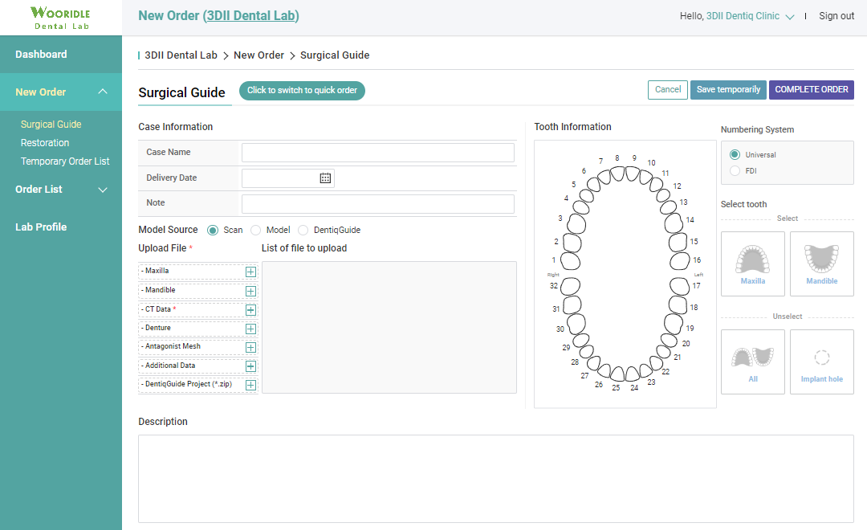Choose DentiqGuide as model source
Image resolution: width=867 pixels, height=530 pixels.
click(303, 230)
